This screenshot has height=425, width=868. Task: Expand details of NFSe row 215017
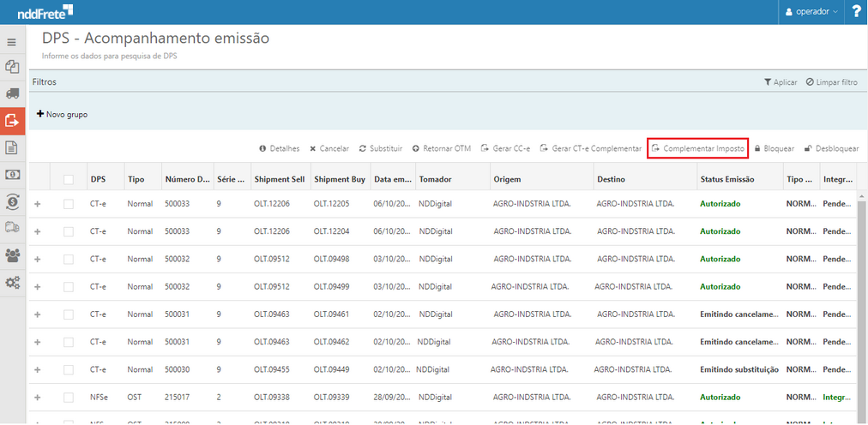pyautogui.click(x=37, y=398)
